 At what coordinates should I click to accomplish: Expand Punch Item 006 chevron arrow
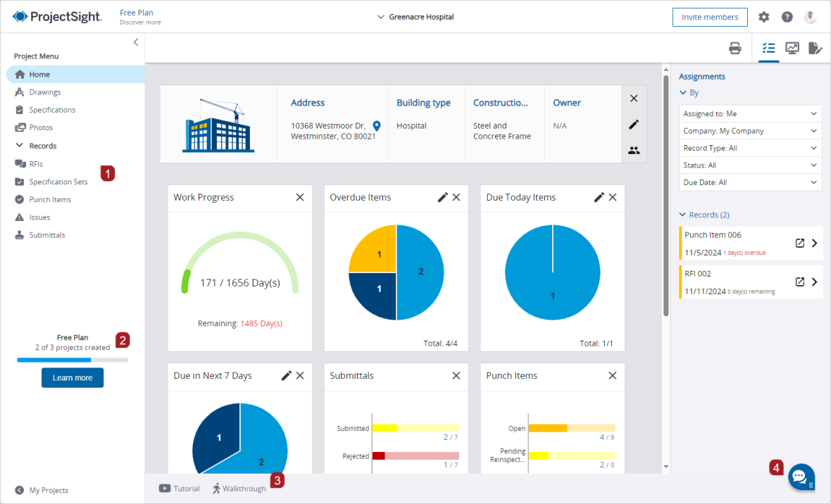point(815,244)
